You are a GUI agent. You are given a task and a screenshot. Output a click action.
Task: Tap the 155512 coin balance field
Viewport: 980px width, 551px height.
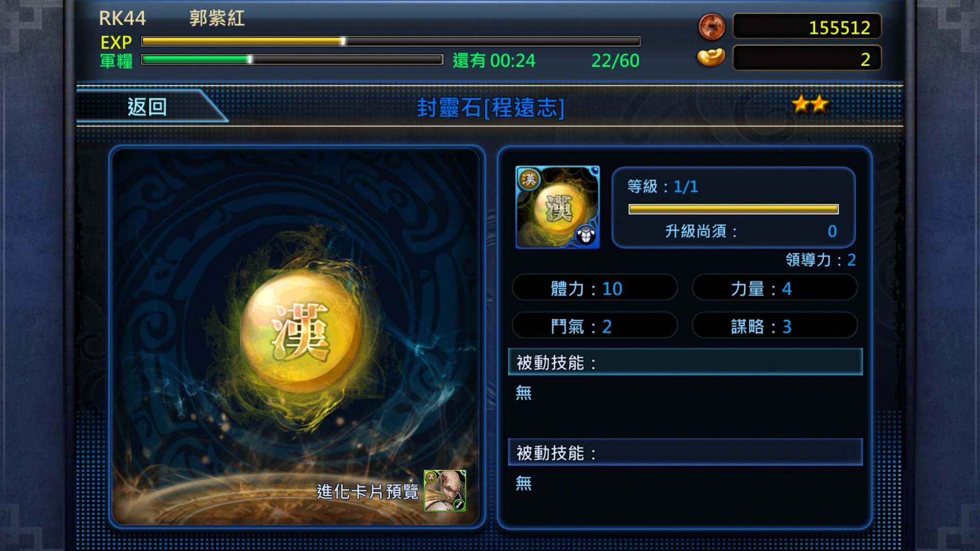tap(807, 27)
